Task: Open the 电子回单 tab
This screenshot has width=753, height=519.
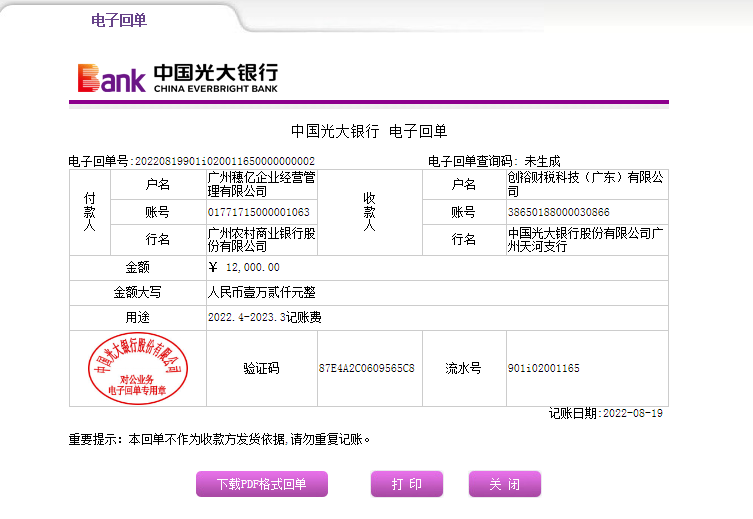Action: coord(119,20)
